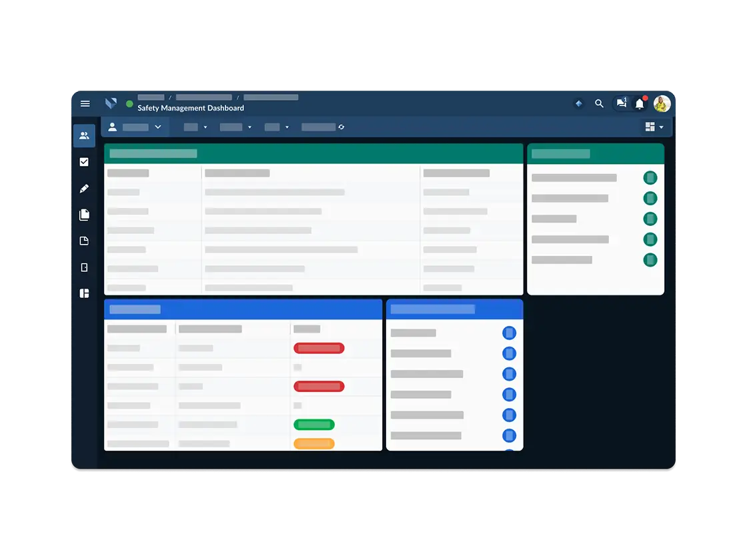Viewport: 747px width, 560px height.
Task: Click the Safety Management Dashboard title
Action: (x=191, y=108)
